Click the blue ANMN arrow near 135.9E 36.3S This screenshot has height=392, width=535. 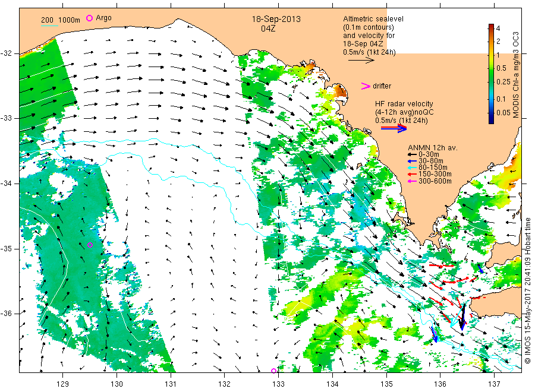(x=435, y=335)
